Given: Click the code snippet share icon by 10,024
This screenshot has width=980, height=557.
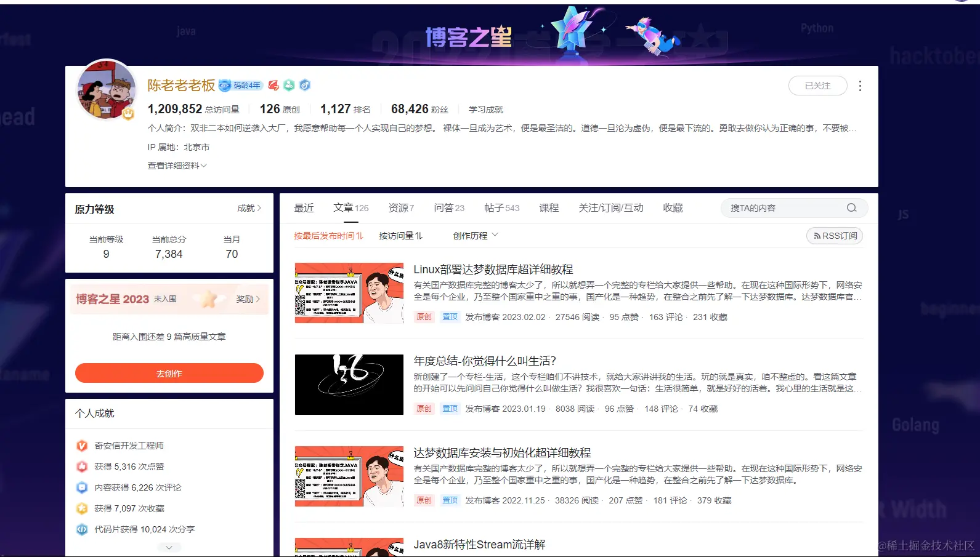Looking at the screenshot, I should coord(82,529).
